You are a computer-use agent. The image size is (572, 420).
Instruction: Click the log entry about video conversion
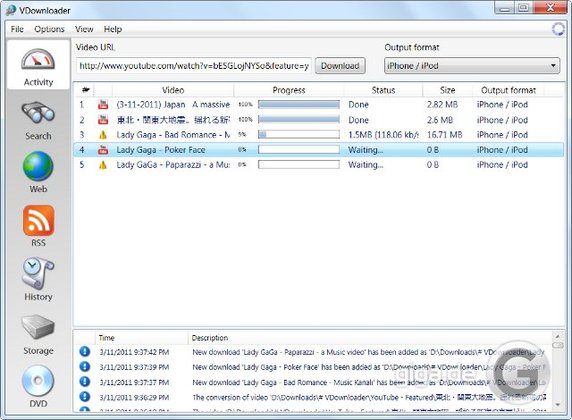[x=368, y=397]
